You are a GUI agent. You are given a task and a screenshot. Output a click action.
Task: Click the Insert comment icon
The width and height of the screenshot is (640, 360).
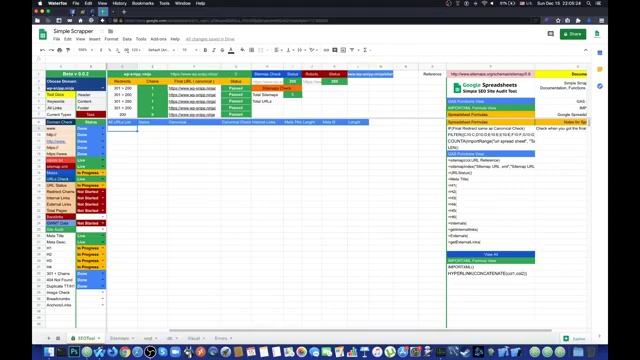pyautogui.click(x=335, y=50)
